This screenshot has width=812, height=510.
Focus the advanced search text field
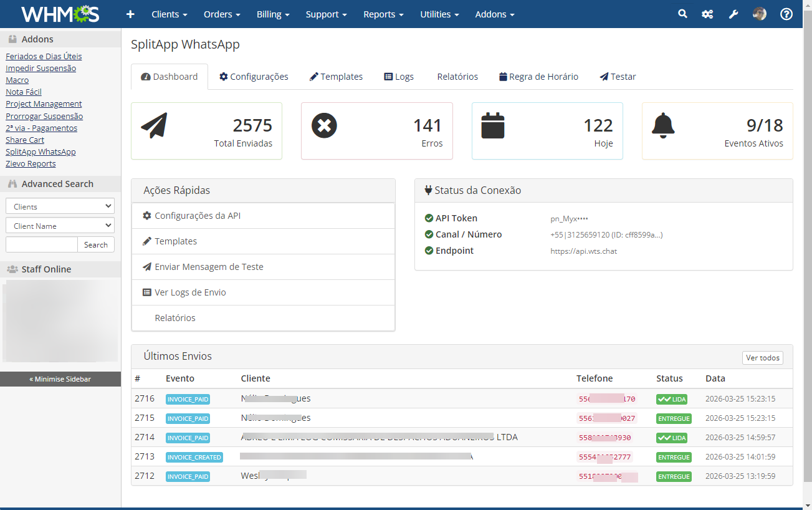tap(42, 244)
